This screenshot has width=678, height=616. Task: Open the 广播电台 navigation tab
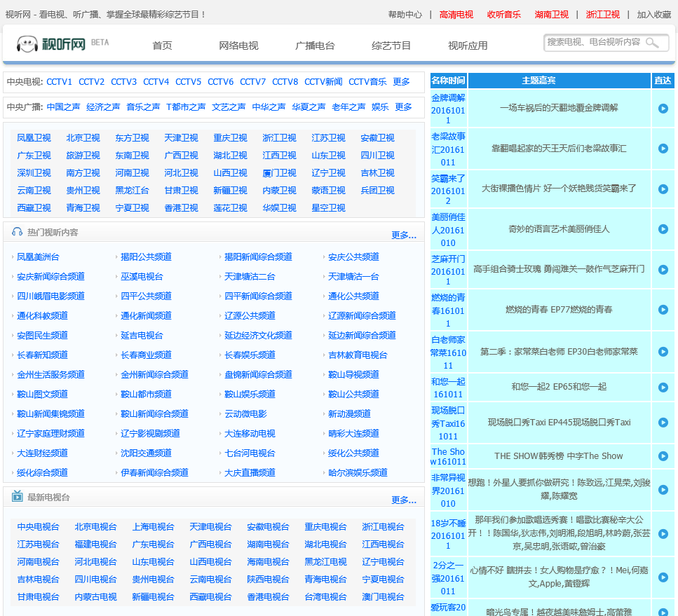[315, 46]
